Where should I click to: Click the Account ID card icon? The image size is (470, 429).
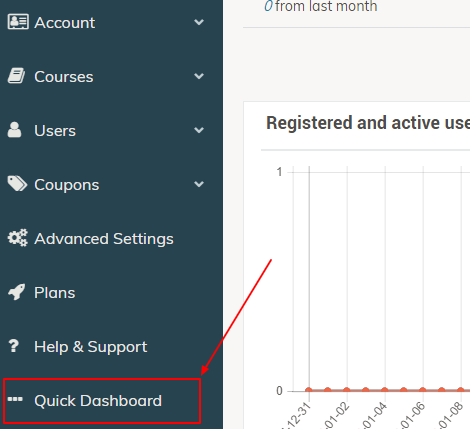click(18, 22)
